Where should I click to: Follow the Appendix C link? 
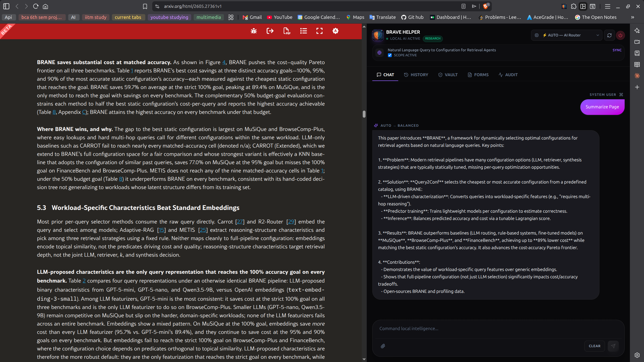click(84, 112)
